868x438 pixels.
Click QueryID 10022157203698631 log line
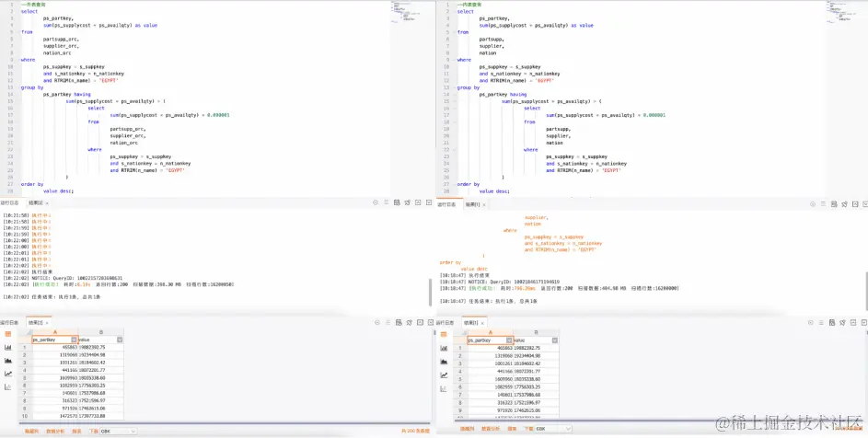tap(62, 278)
